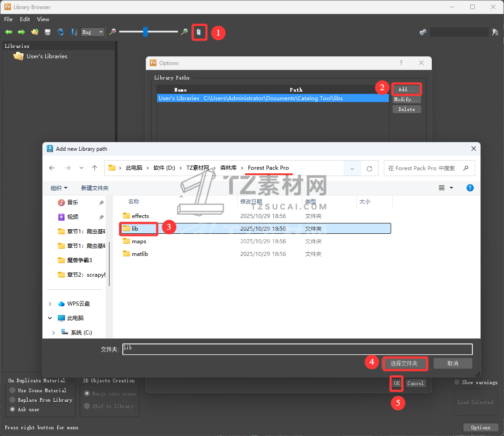
Task: Expand the WPS云盘 tree node
Action: tap(50, 304)
